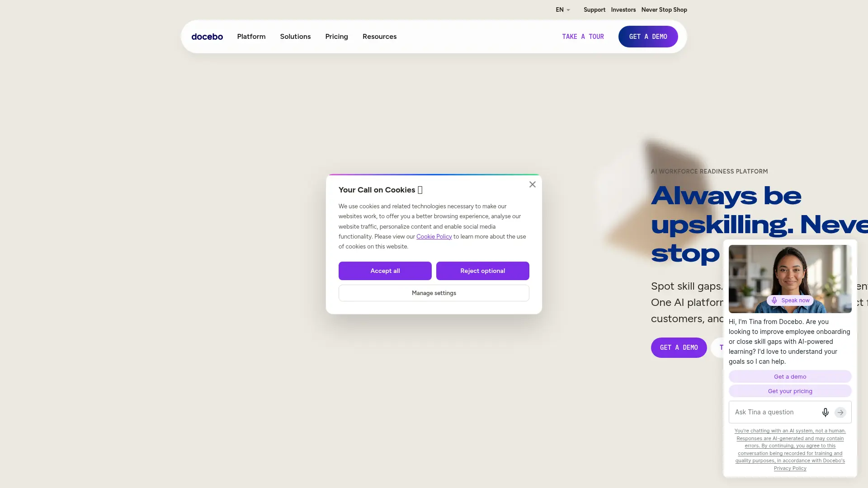
Task: Click the Speak now microphone pill
Action: [x=790, y=300]
